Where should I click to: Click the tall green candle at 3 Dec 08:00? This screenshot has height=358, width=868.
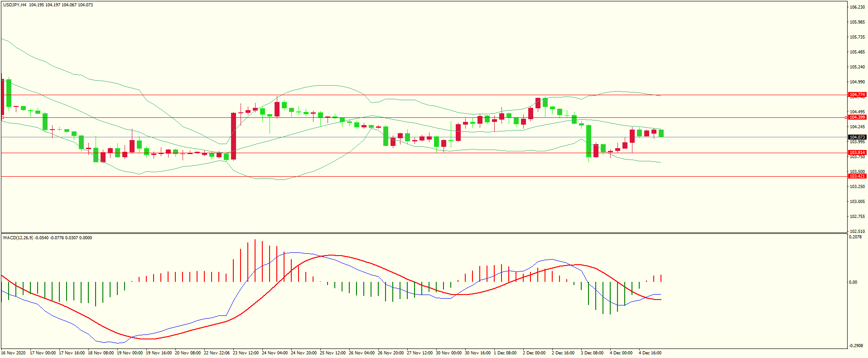588,141
